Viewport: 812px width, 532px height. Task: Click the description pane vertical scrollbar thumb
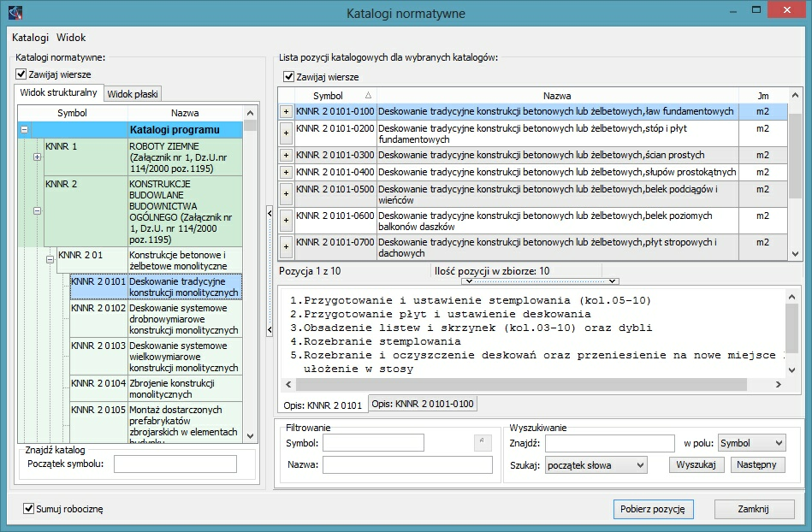pos(791,328)
